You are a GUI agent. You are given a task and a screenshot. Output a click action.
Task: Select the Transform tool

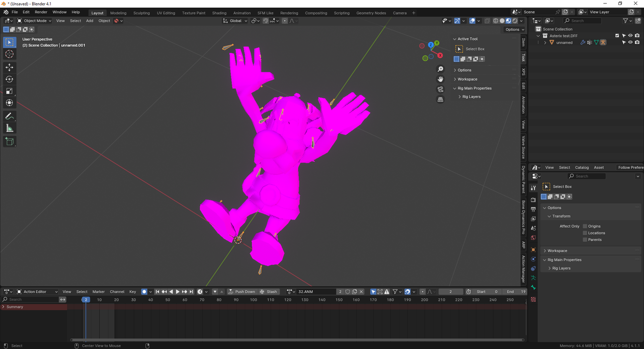[x=10, y=103]
